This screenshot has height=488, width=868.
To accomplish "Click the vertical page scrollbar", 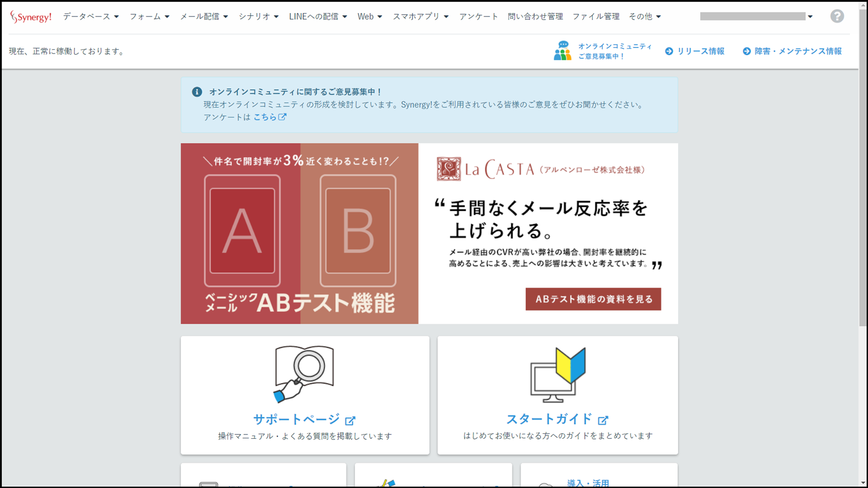I will (862, 169).
